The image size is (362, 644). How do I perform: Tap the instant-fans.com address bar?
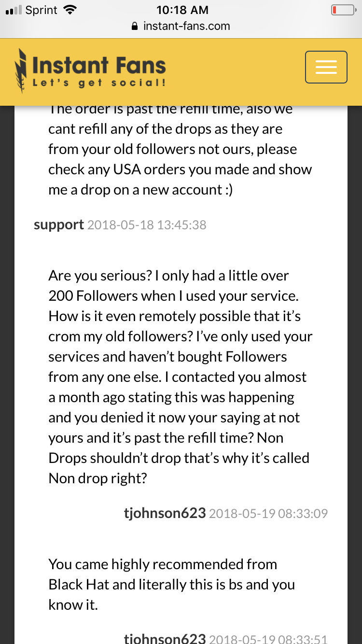click(x=181, y=26)
